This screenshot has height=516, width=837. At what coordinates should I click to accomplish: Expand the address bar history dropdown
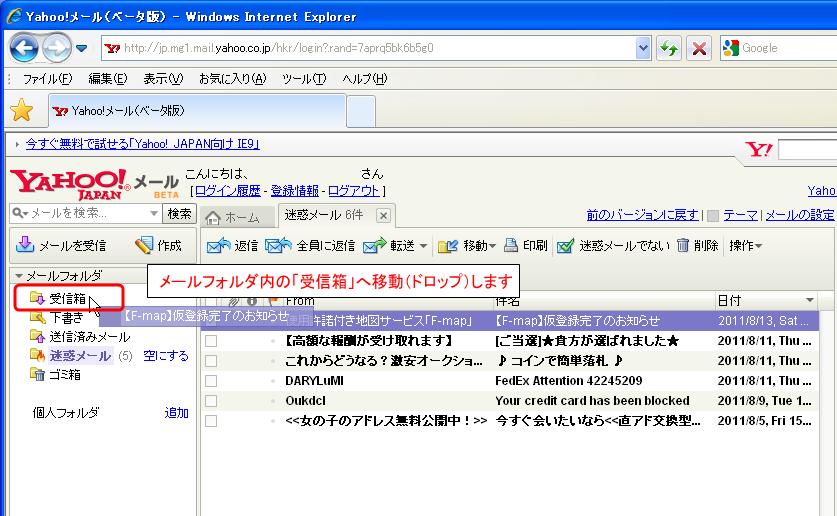tap(643, 48)
